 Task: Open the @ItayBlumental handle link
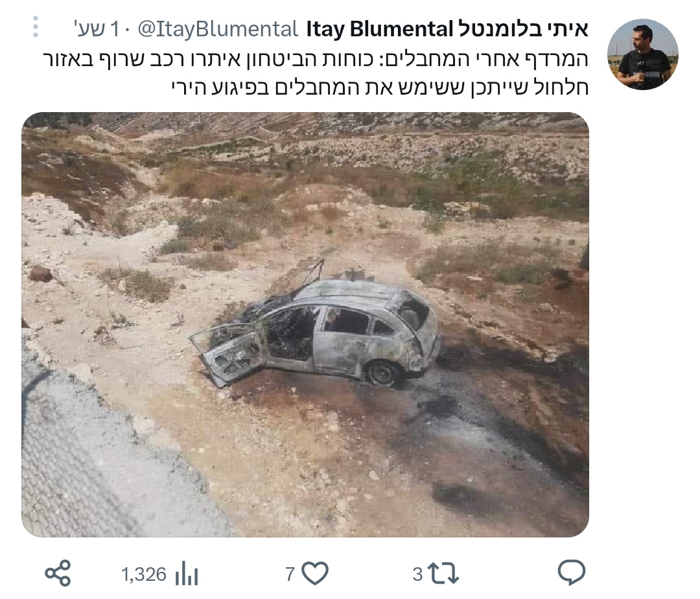(x=218, y=29)
